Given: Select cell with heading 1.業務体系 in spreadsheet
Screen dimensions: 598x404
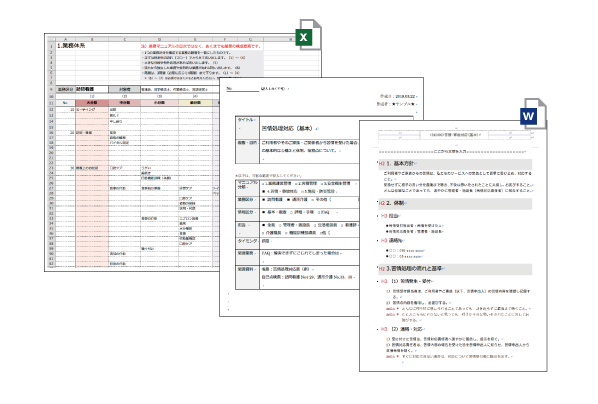Looking at the screenshot, I should [71, 46].
